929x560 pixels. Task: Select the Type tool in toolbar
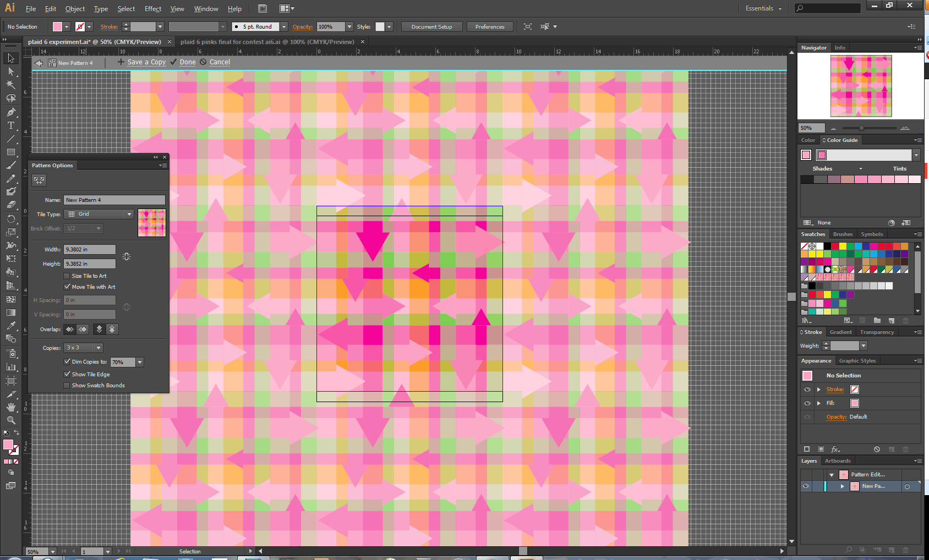pos(10,125)
